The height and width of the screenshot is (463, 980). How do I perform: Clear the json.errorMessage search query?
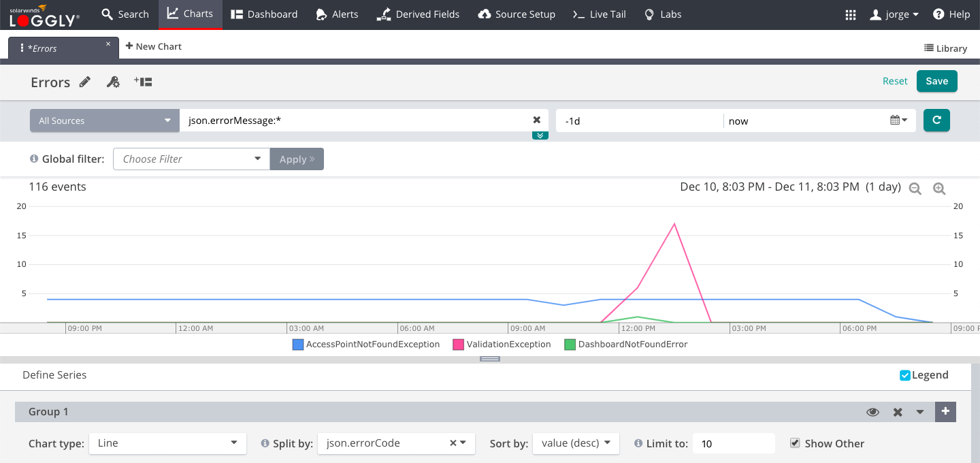pyautogui.click(x=536, y=120)
